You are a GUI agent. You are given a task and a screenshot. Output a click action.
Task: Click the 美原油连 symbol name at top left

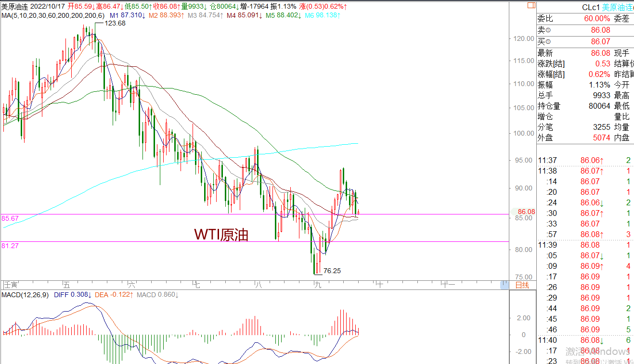(x=15, y=7)
